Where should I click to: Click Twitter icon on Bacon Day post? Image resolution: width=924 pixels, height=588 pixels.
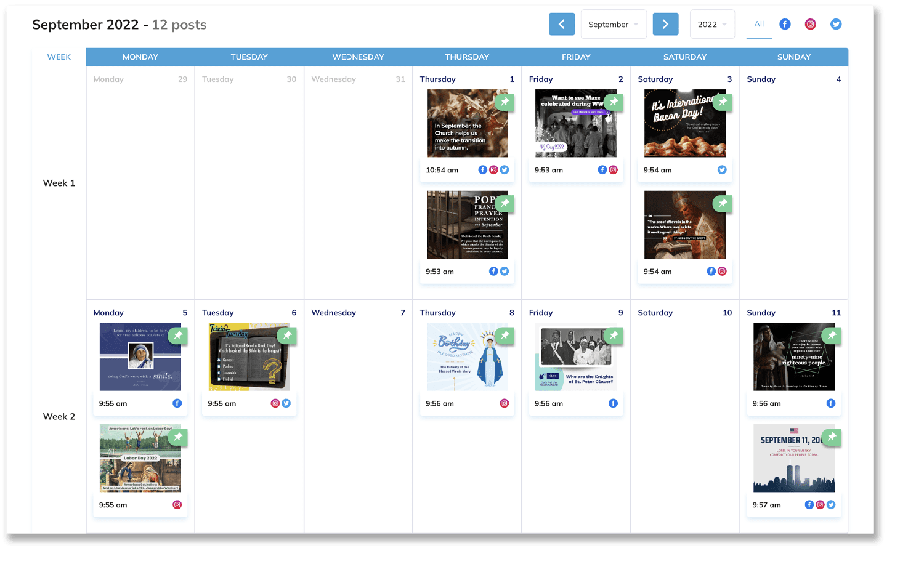(x=722, y=170)
